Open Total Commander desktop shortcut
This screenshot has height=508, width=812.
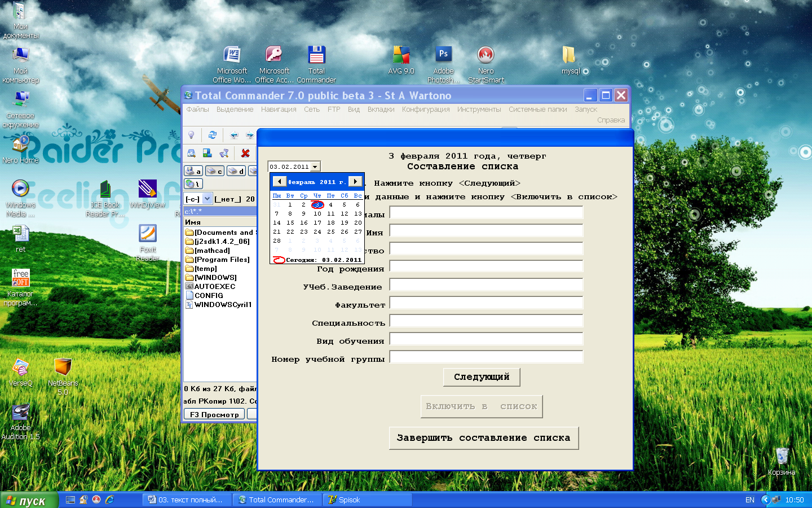click(316, 64)
